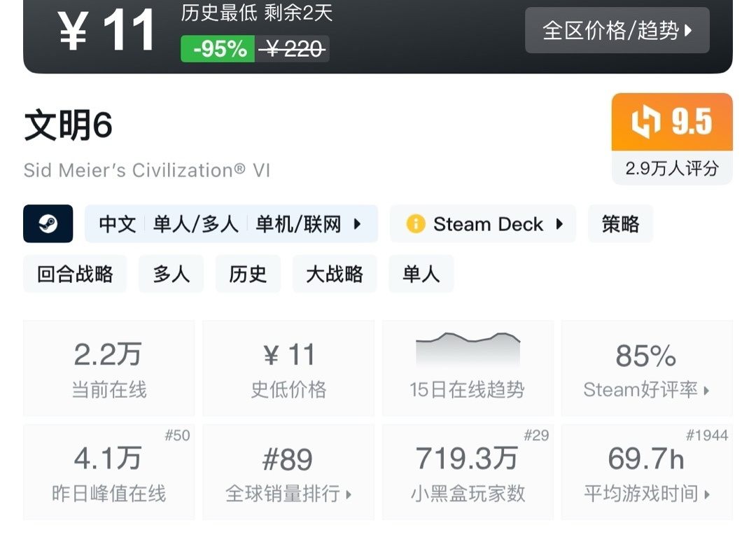This screenshot has width=756, height=535.
Task: Select the 回合战略 tag
Action: point(75,274)
